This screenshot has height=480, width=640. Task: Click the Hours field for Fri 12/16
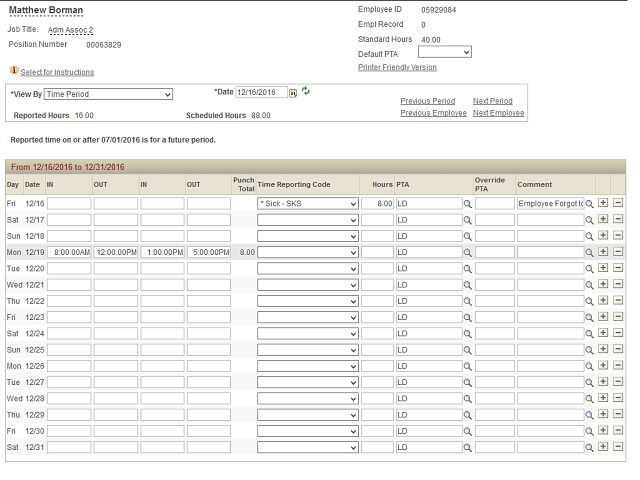pos(377,203)
